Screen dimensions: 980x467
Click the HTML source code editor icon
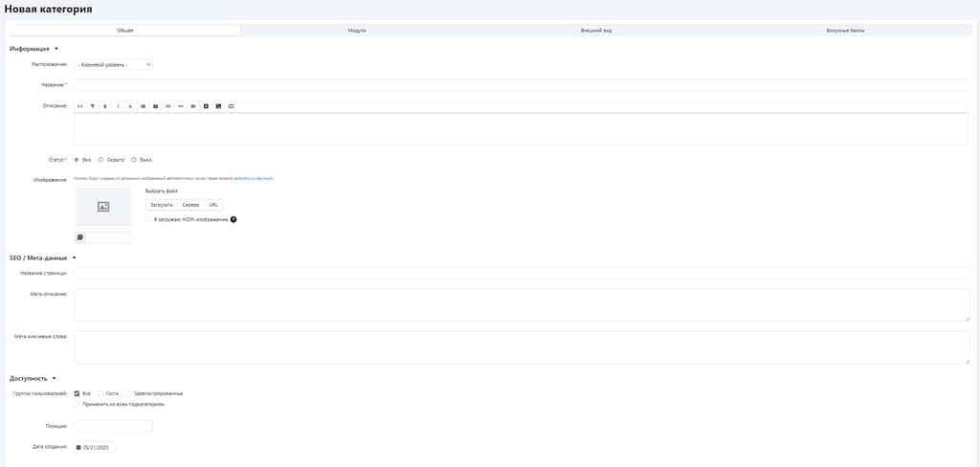80,106
